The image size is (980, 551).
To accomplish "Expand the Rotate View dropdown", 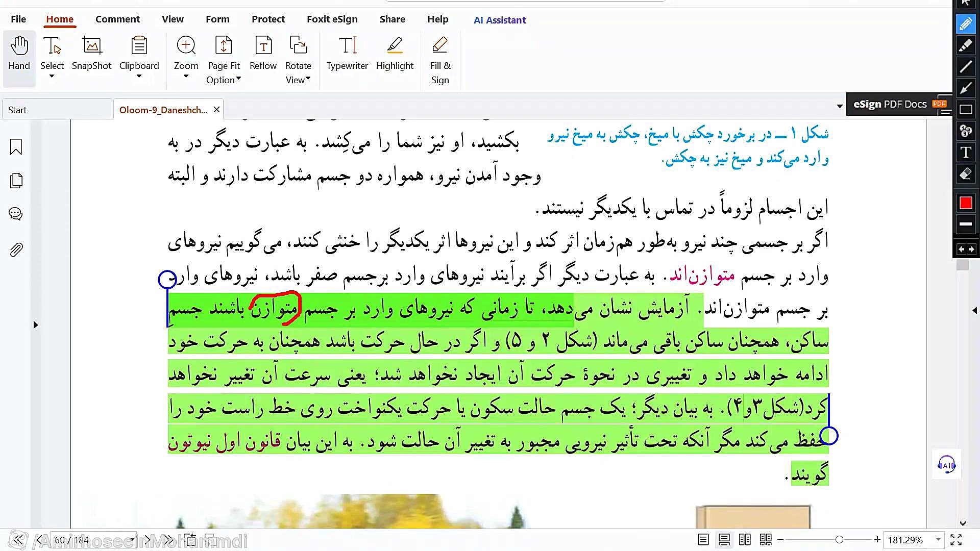I will (308, 79).
